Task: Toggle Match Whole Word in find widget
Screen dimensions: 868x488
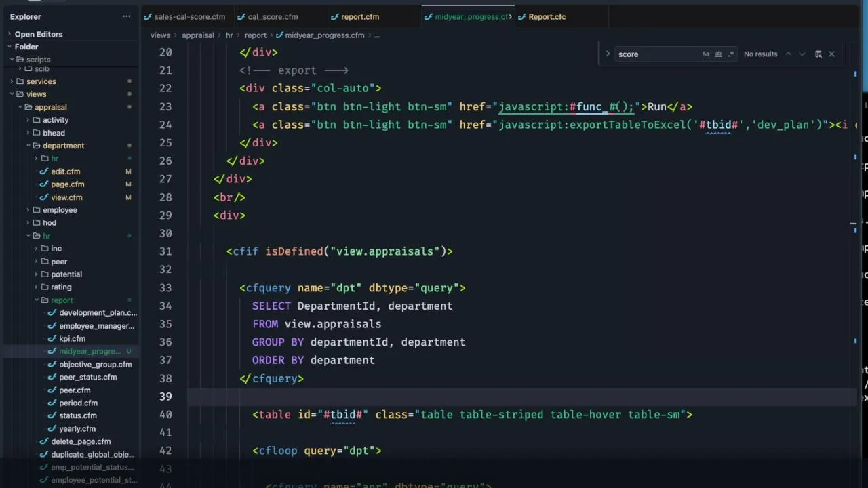Action: point(718,54)
